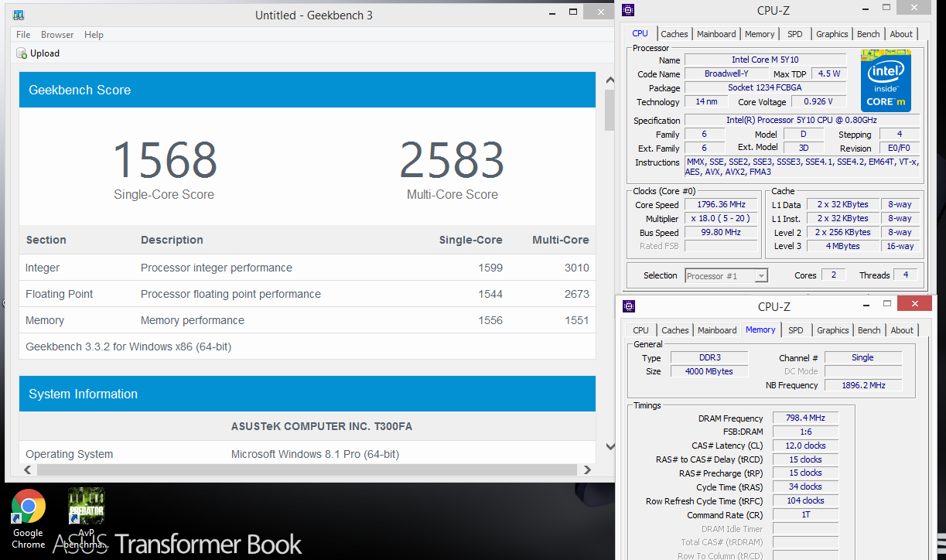The width and height of the screenshot is (946, 560).
Task: Click the Code Name field Broadwell-Y
Action: click(x=726, y=74)
